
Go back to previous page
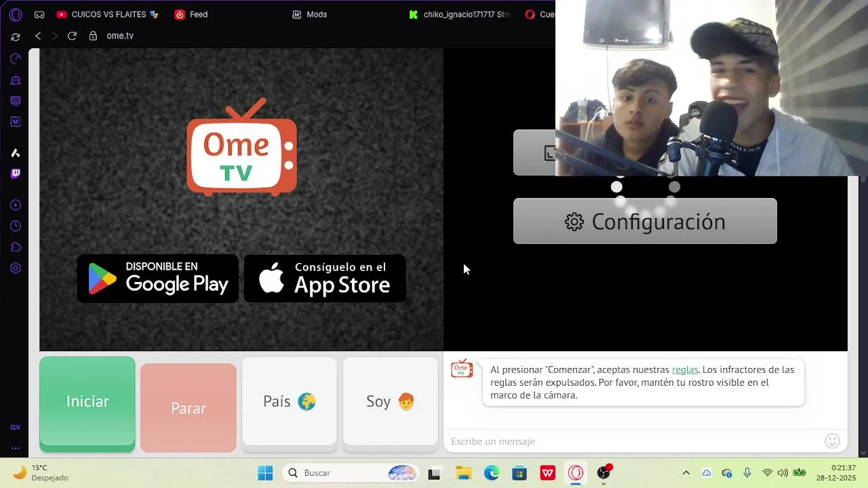tap(38, 36)
